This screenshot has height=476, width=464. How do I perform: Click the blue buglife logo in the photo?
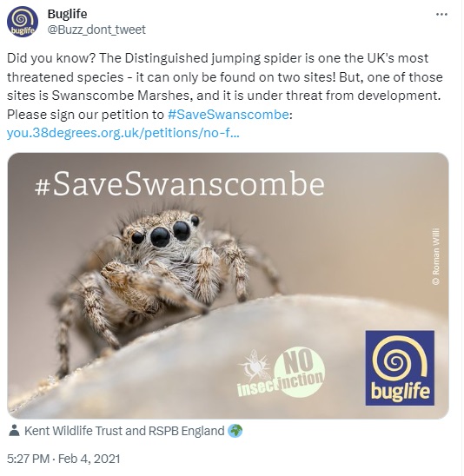(400, 368)
